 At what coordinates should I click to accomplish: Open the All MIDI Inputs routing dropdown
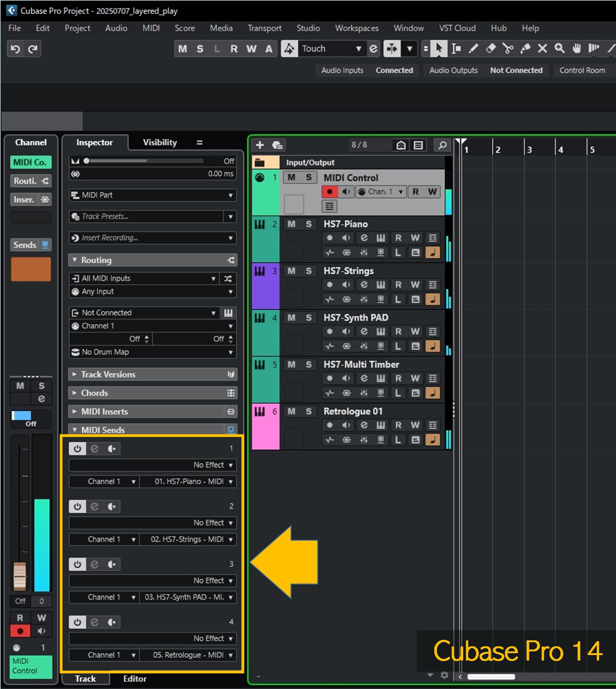click(x=144, y=279)
